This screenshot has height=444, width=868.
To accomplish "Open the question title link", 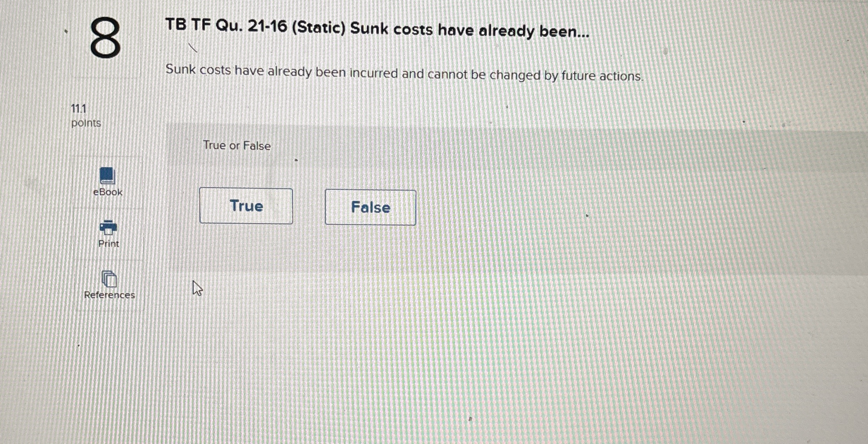I will (377, 30).
